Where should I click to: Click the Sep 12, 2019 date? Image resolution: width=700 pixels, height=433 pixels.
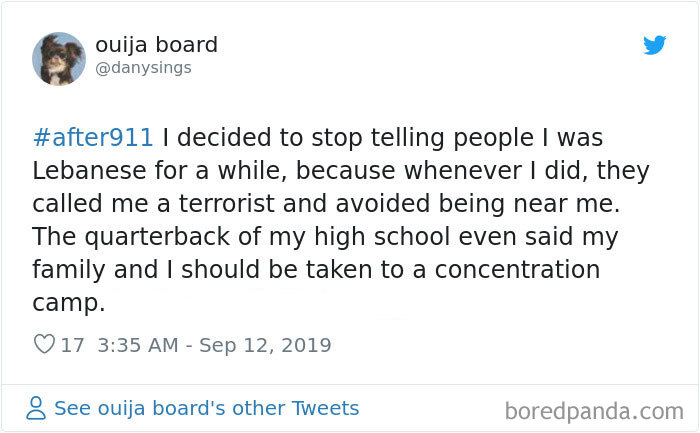pyautogui.click(x=265, y=345)
